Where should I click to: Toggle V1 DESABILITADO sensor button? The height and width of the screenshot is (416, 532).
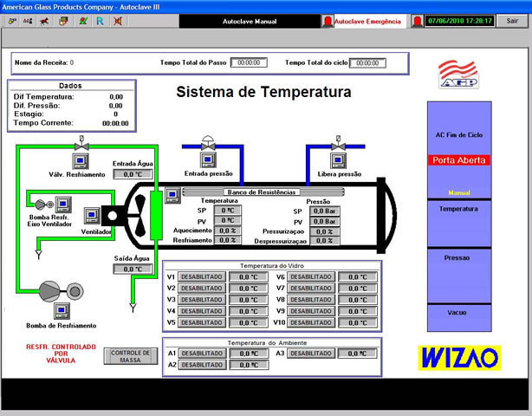[202, 276]
